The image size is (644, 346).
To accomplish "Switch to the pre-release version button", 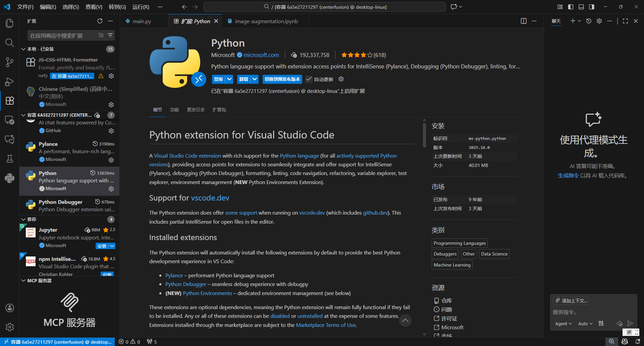I will pos(282,79).
